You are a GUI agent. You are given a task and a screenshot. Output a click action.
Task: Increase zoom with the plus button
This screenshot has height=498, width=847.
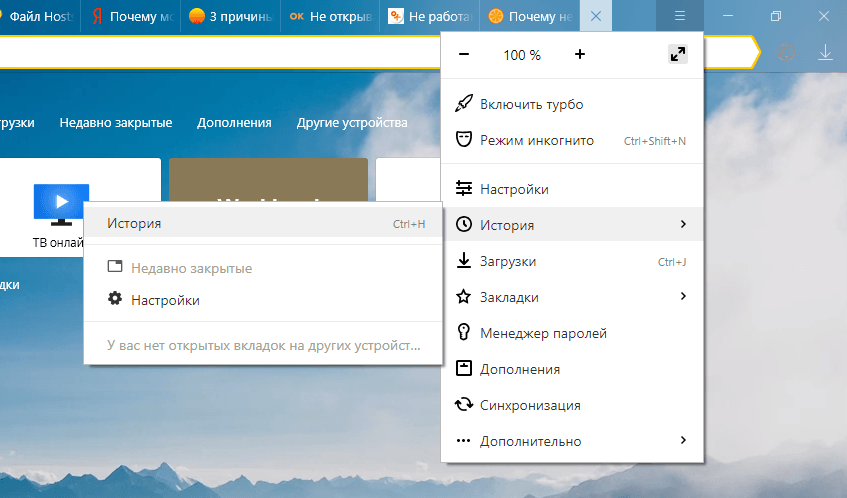click(x=580, y=55)
